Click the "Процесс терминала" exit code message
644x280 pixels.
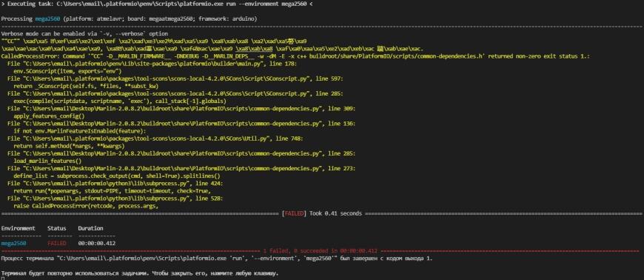click(217, 259)
